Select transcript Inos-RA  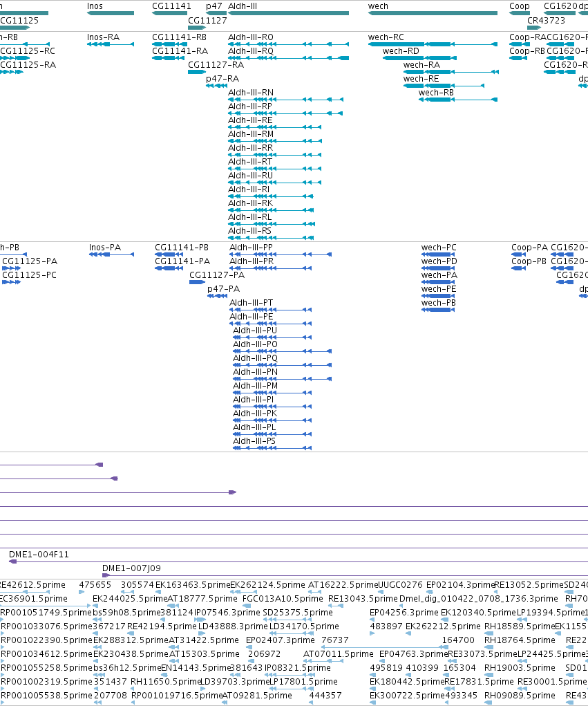(x=103, y=37)
